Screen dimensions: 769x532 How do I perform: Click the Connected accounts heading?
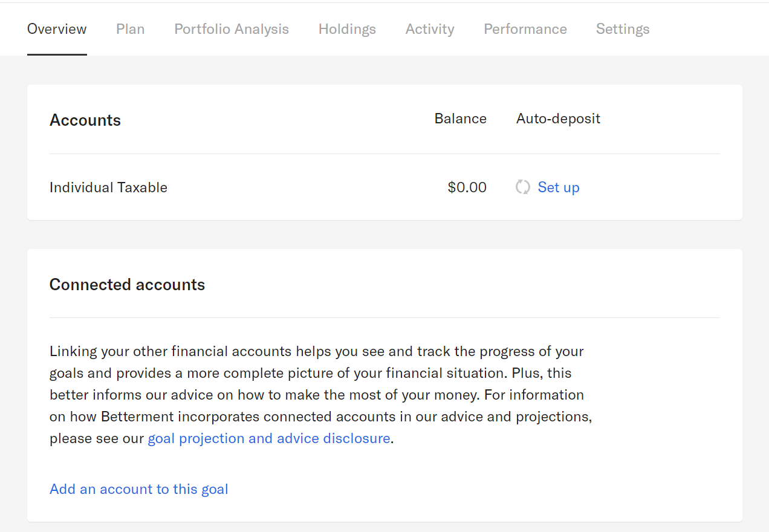[127, 284]
